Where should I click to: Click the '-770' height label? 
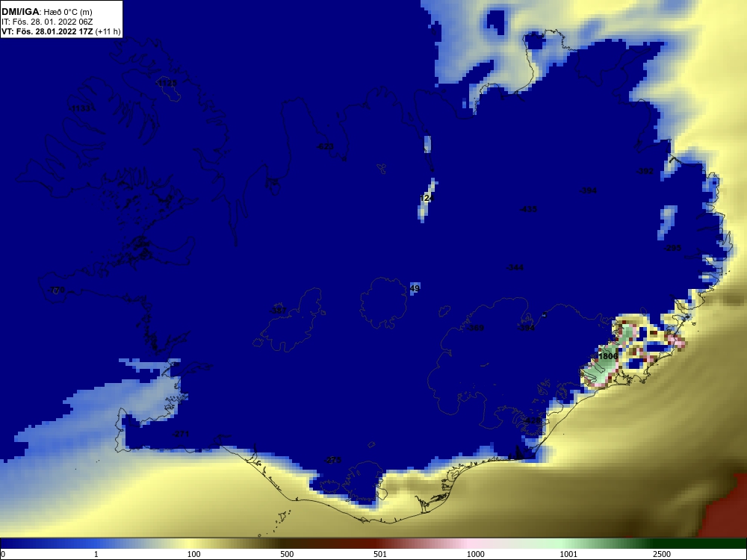pyautogui.click(x=56, y=290)
